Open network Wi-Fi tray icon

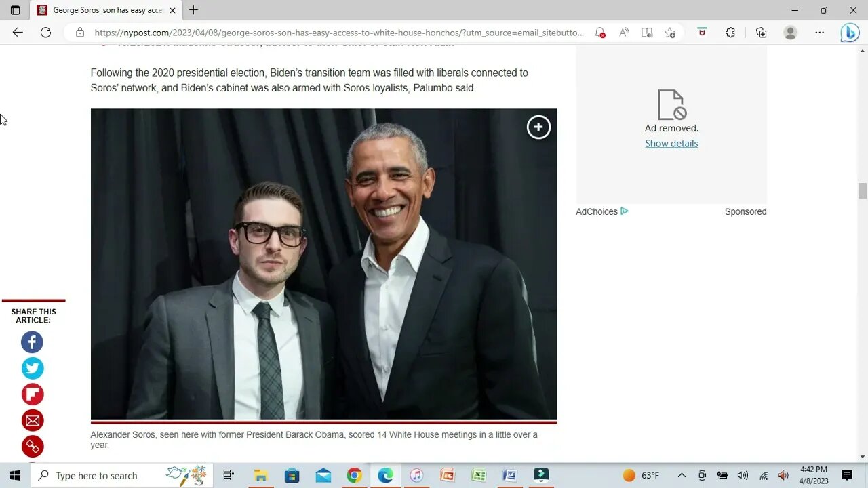[x=764, y=475]
